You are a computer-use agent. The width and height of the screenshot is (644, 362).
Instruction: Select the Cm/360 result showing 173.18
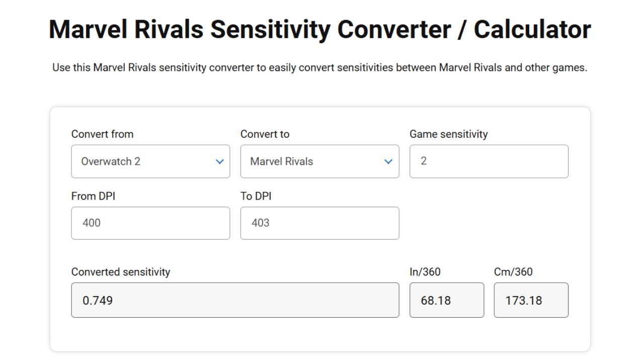(531, 300)
